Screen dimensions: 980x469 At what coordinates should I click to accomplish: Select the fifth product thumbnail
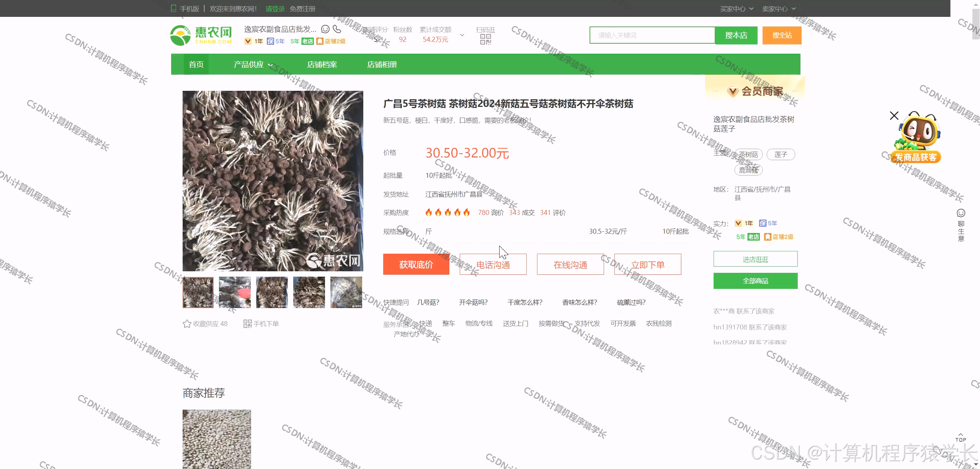346,292
